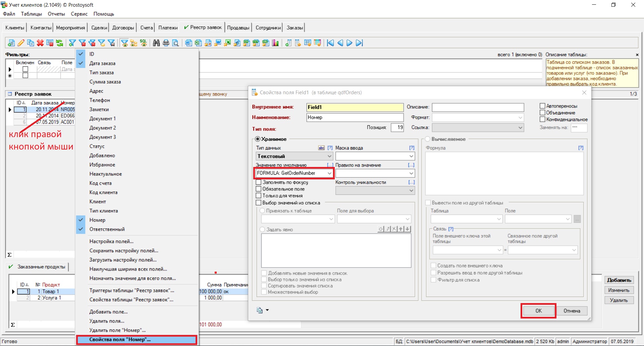This screenshot has height=346, width=644.
Task: Select the Вычисляемое radio button
Action: coord(428,139)
